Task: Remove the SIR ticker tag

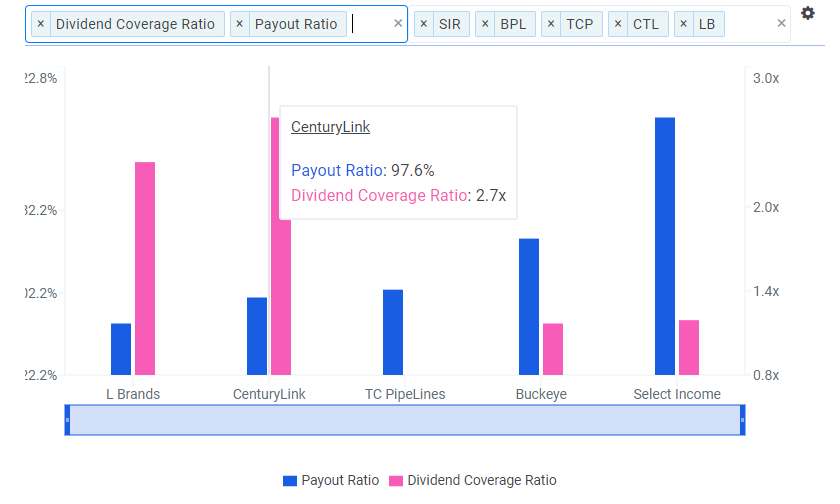Action: click(424, 24)
